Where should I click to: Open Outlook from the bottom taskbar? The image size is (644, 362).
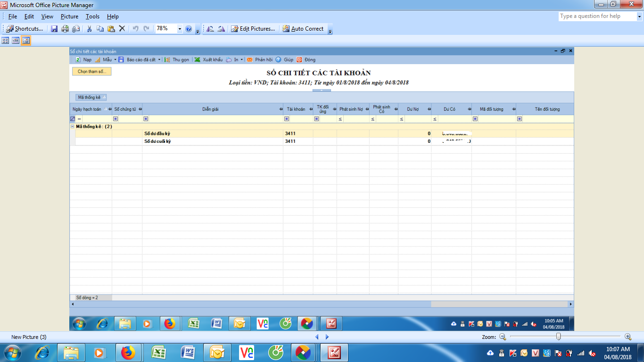(217, 353)
